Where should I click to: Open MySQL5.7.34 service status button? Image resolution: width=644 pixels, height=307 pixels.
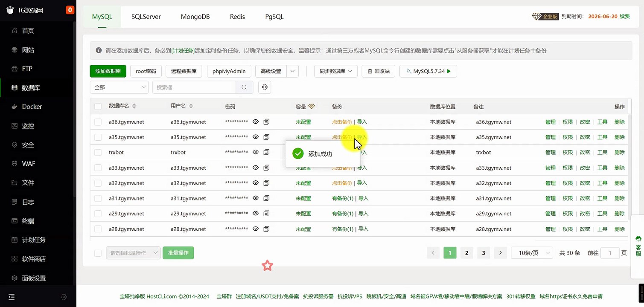point(428,71)
